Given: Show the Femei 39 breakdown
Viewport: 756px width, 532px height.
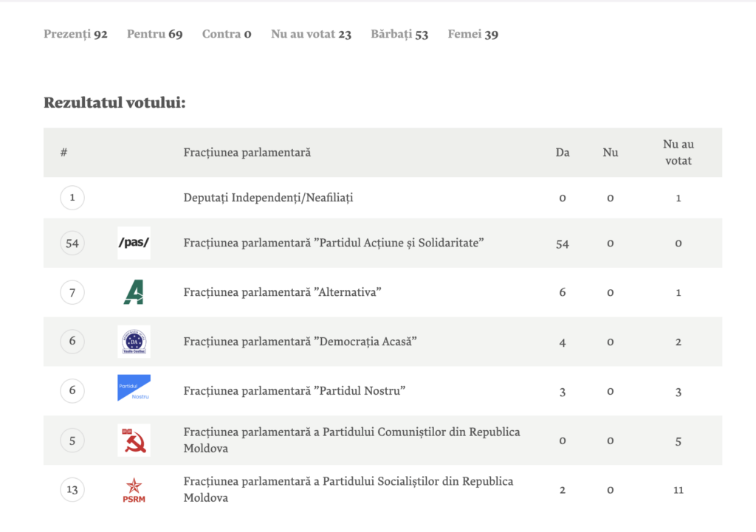Looking at the screenshot, I should tap(472, 34).
